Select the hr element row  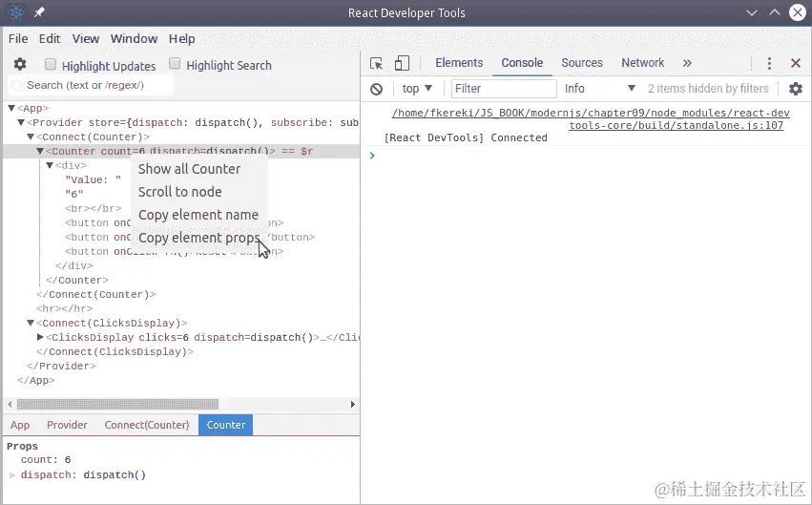tap(64, 308)
